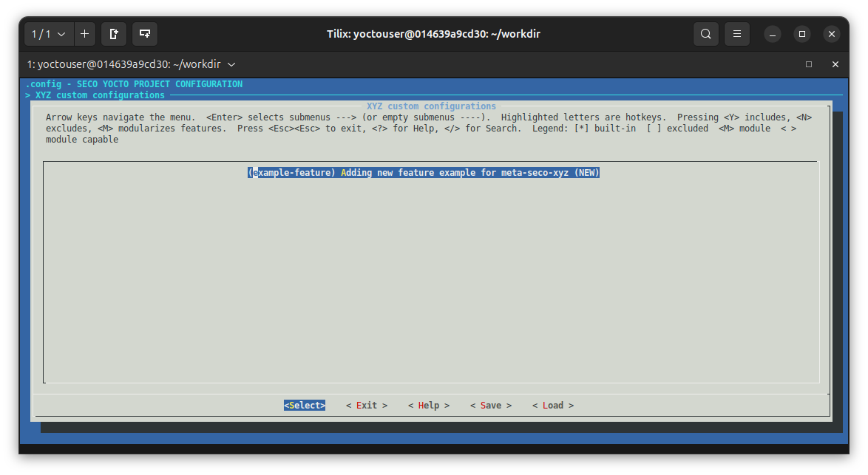Maximize the terminal pane with the square icon
Screen dimensions: 868x475
809,64
